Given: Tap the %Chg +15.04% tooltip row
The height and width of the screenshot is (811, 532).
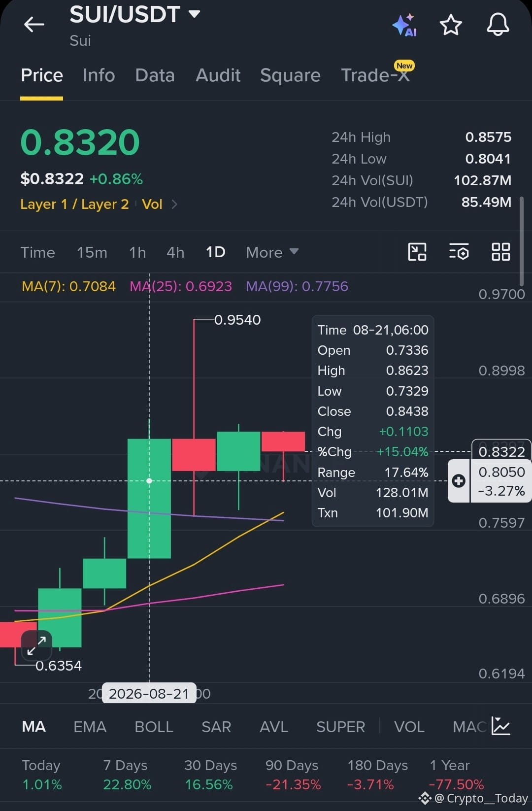Looking at the screenshot, I should [x=373, y=452].
